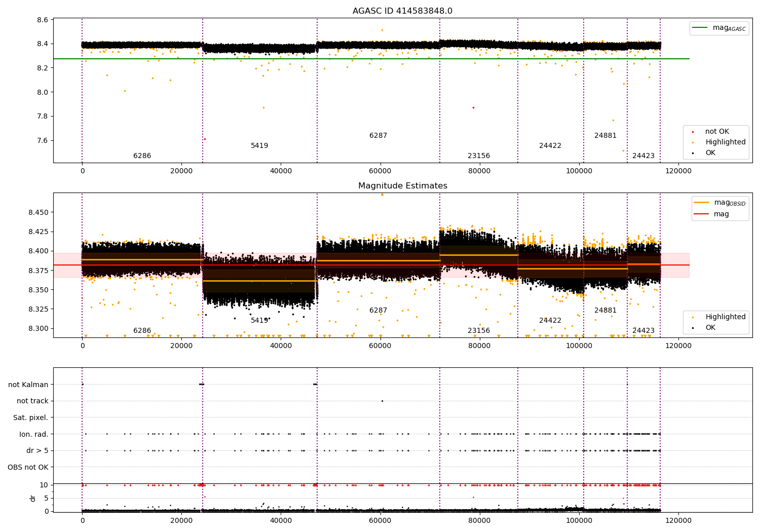Click the 120000 x-axis tick under bottom plot

(x=678, y=521)
